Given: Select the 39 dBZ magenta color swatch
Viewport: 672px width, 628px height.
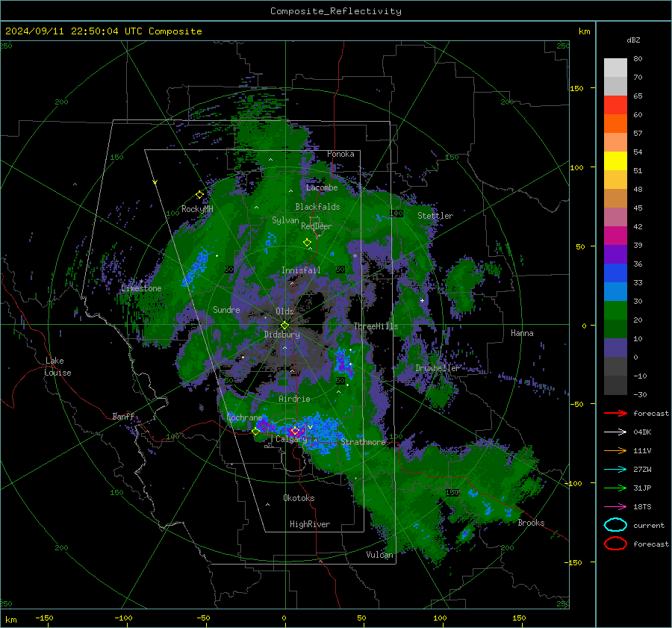Looking at the screenshot, I should [615, 236].
